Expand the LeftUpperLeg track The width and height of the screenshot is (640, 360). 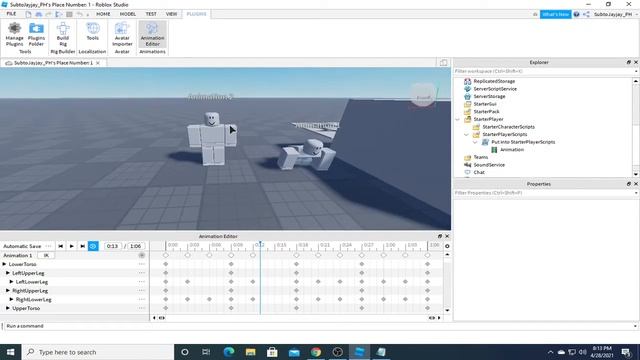tap(8, 273)
